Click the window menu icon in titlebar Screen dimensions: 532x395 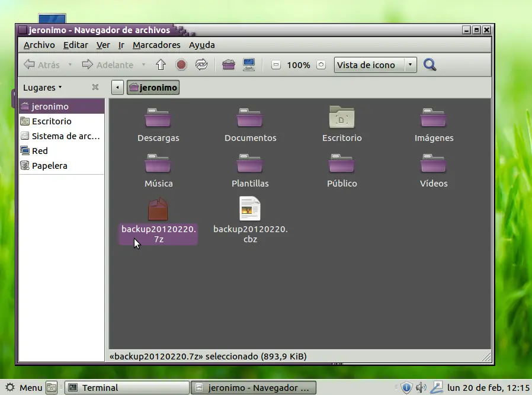[23, 30]
